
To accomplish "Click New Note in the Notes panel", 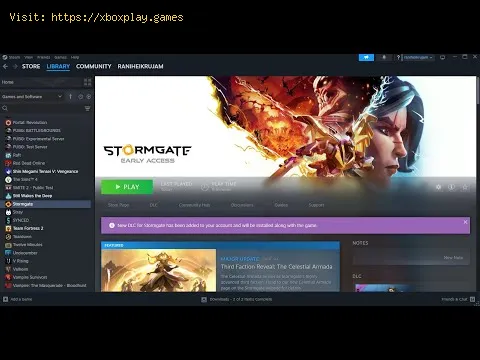I will click(x=453, y=257).
